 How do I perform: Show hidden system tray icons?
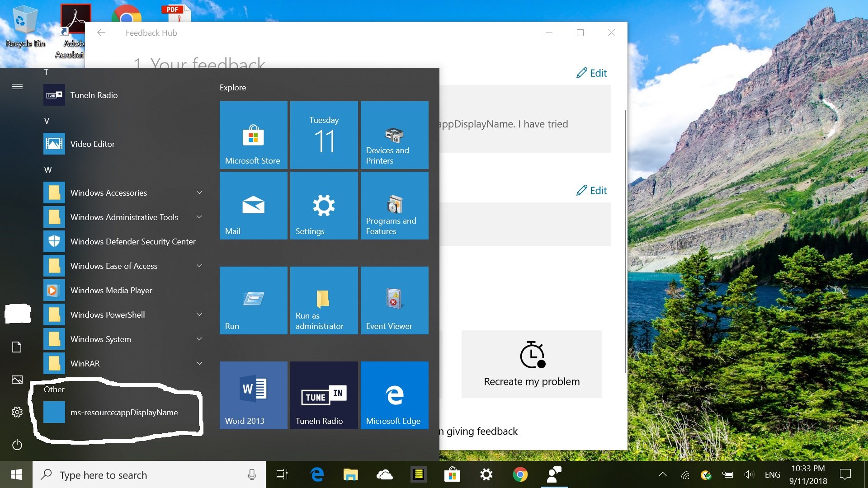(x=662, y=474)
